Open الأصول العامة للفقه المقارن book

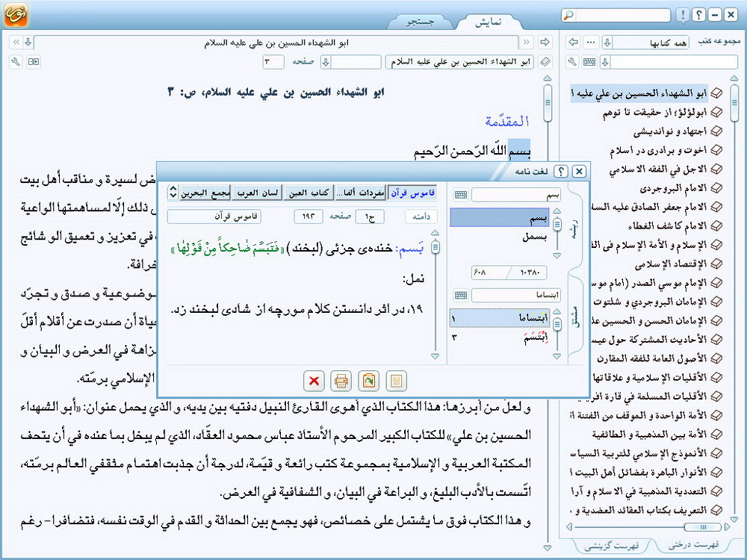[651, 358]
